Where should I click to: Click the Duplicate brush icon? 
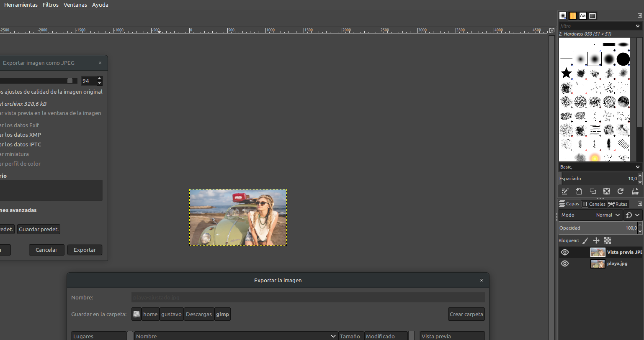click(593, 191)
